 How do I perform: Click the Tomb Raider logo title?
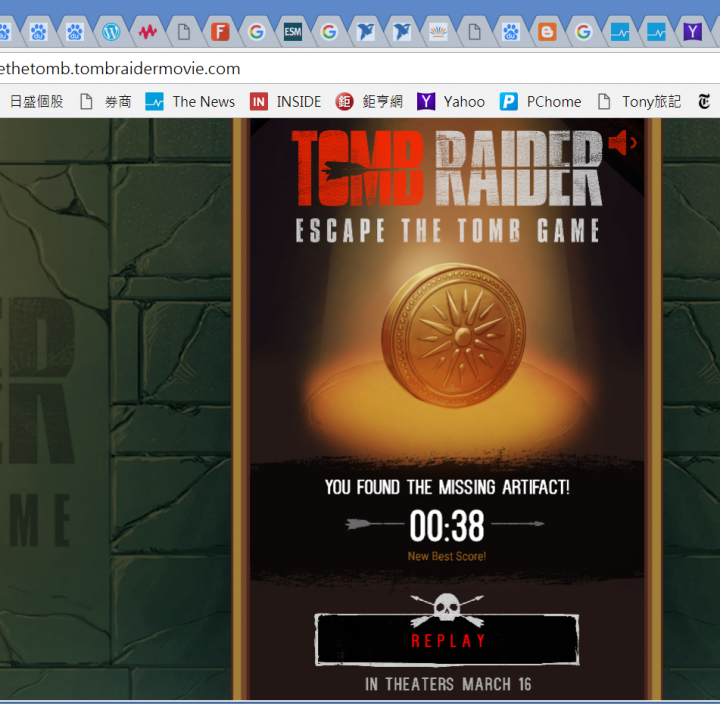click(447, 168)
